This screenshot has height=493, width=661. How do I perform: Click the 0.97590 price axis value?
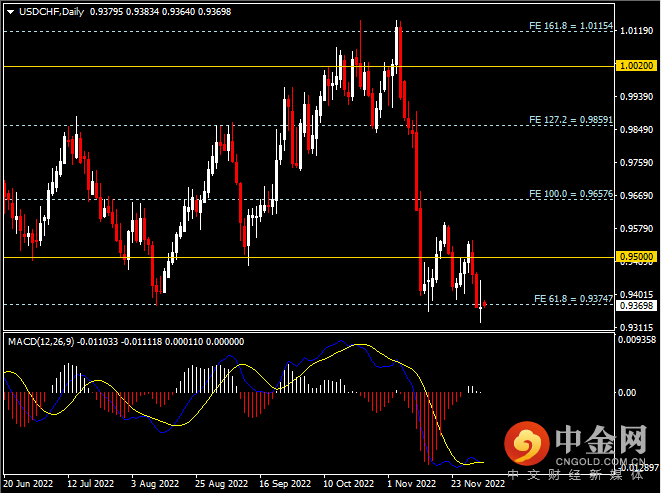[x=634, y=162]
